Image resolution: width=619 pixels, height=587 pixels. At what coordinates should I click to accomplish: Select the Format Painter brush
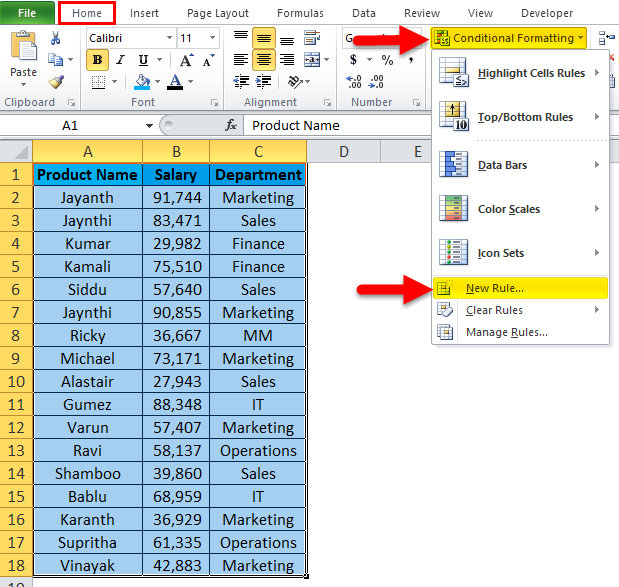[x=56, y=82]
